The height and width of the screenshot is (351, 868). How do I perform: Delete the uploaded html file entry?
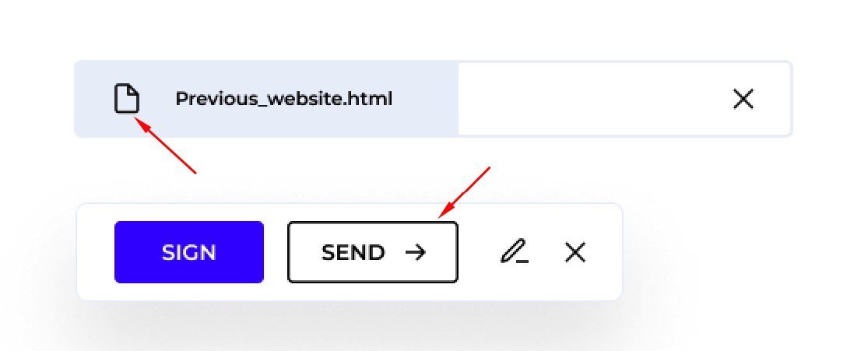743,99
